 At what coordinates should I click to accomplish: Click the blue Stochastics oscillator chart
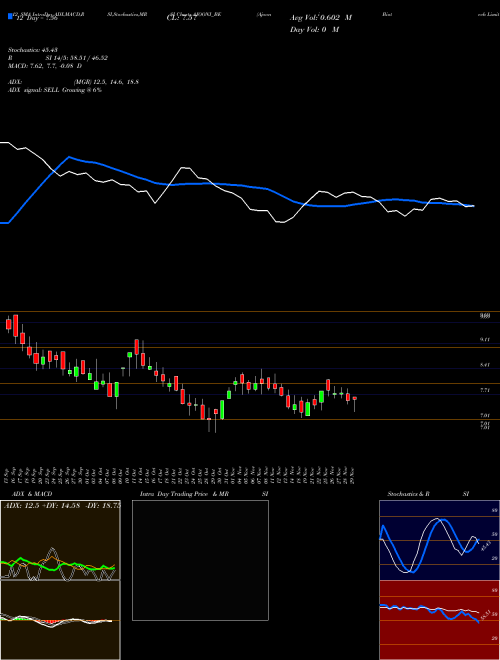439,540
